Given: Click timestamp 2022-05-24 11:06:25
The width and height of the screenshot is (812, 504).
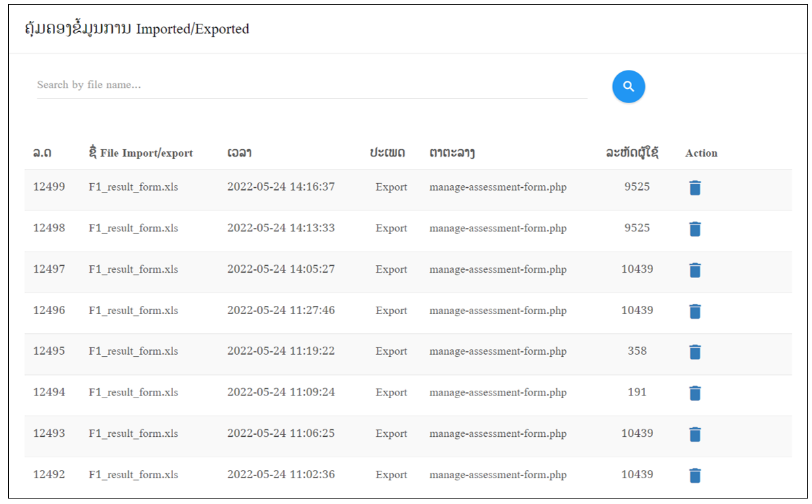Looking at the screenshot, I should coord(281,433).
